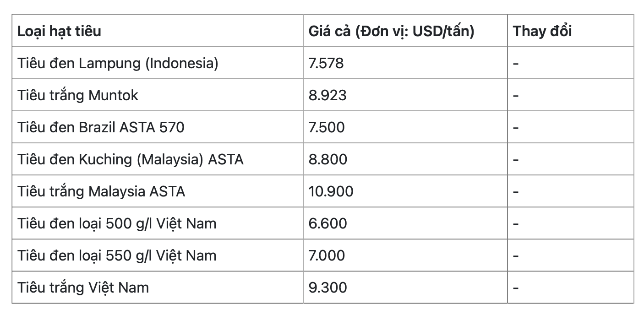Select 'Tiêu đen loại 550 g/l Việt Nam'
Image resolution: width=644 pixels, height=315 pixels.
117,255
